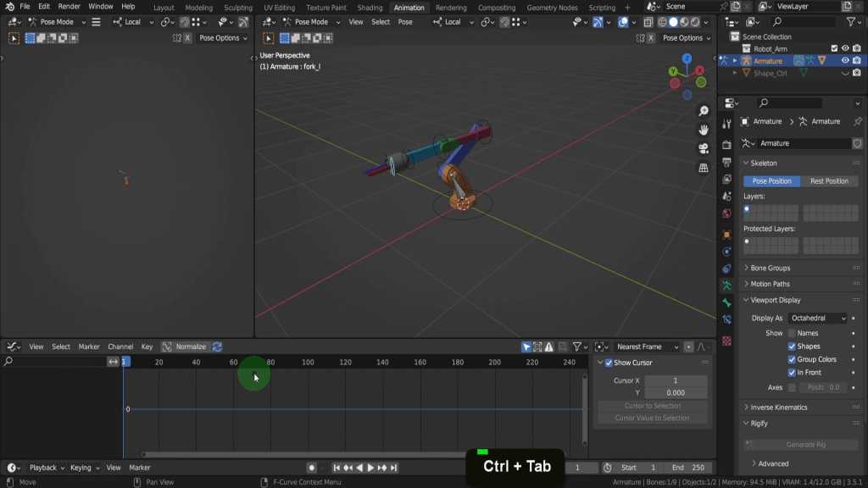Switch perspective/orthographic with grid gizmo
Screen dimensions: 868x488
point(704,168)
